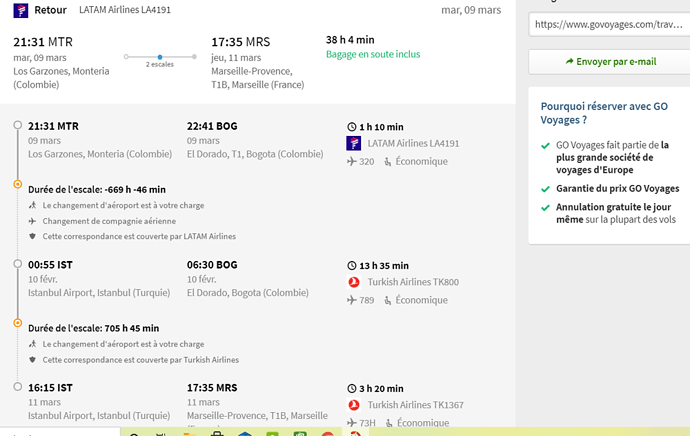Click the seat icon in the TK1367 flight row
The height and width of the screenshot is (436, 690).
point(389,423)
